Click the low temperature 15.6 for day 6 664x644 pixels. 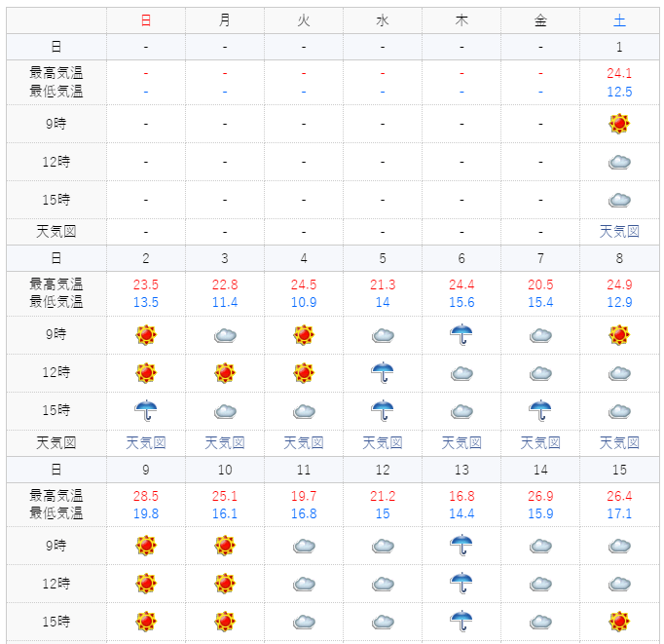click(461, 302)
